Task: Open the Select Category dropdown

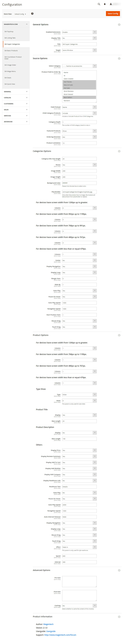Action: coord(79,66)
